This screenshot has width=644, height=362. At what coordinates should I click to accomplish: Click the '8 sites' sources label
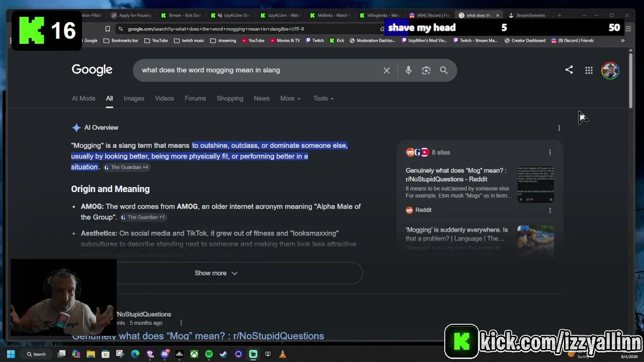(x=441, y=152)
